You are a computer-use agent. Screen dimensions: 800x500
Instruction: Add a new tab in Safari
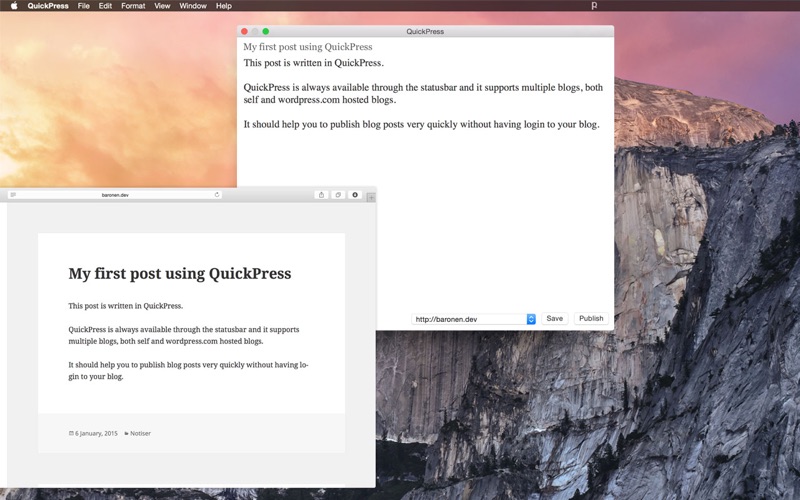tap(371, 197)
